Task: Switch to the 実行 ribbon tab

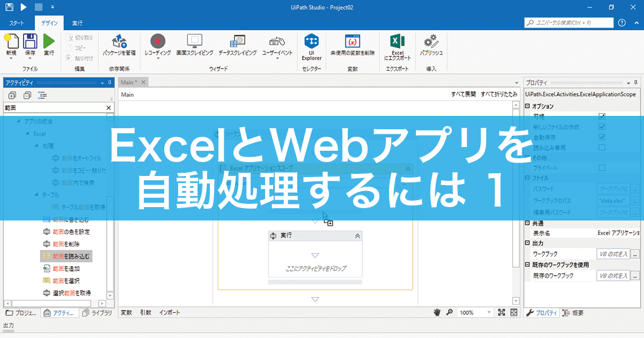Action: (x=77, y=23)
